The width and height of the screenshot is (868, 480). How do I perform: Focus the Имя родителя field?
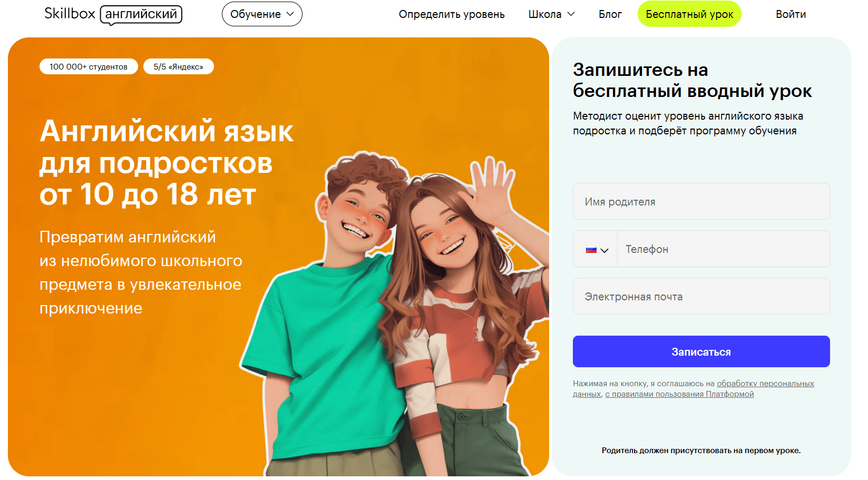[701, 201]
